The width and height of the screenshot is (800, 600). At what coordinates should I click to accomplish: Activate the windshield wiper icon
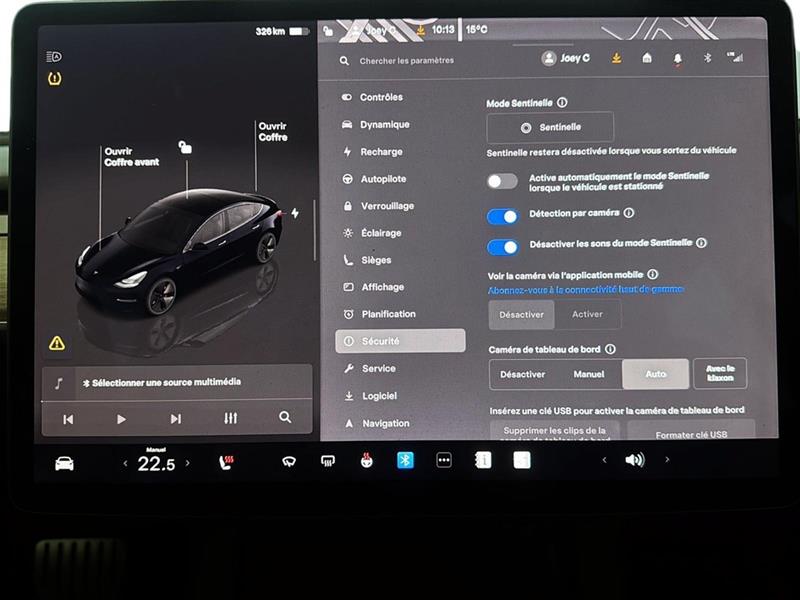289,462
